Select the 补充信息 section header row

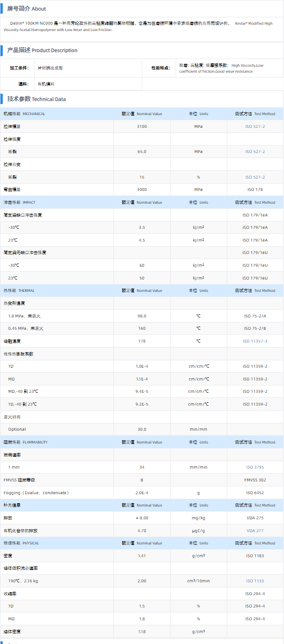[12, 505]
